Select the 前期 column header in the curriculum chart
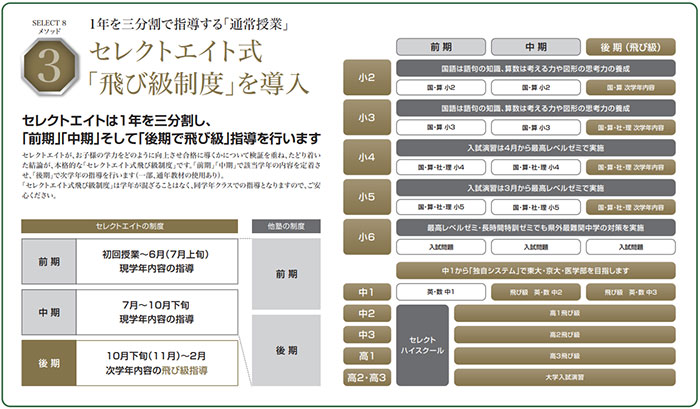Screen dimensions: 700x409 point(441,47)
